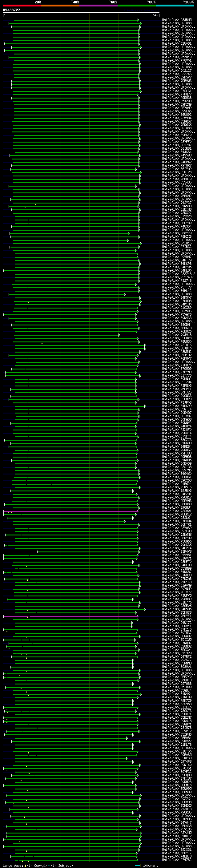Select the UniRef100_Q259H4 label
This screenshot has width=197, height=868.
click(x=177, y=118)
